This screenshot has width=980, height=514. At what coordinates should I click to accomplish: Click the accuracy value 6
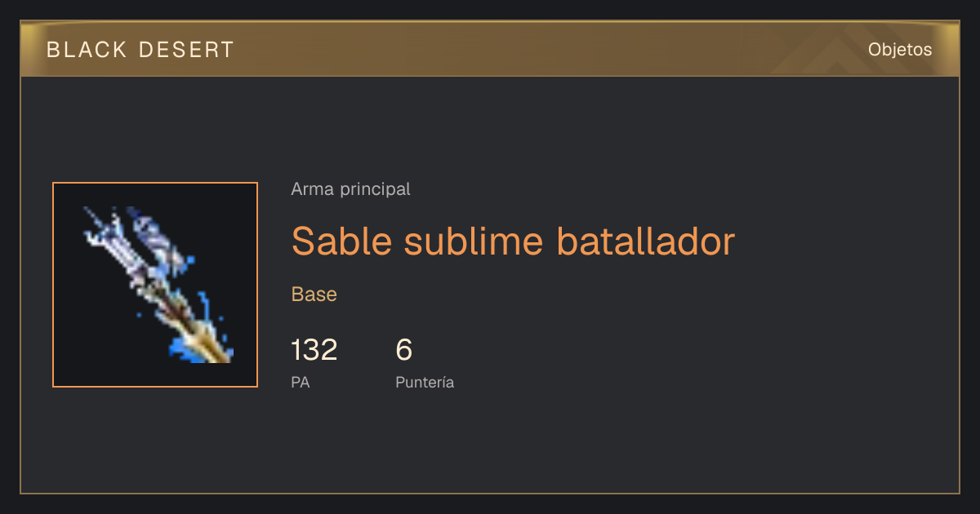(404, 350)
